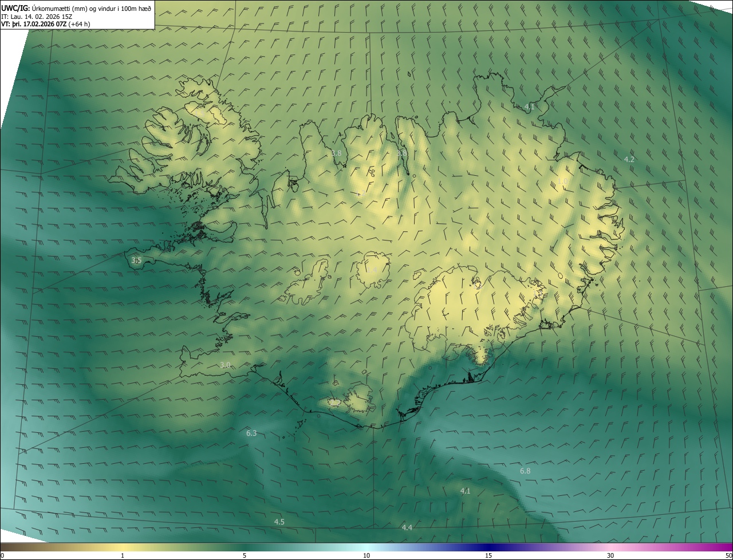Click the 3.0 value label on Reykjanes peninsula
The height and width of the screenshot is (560, 733).
coord(225,365)
